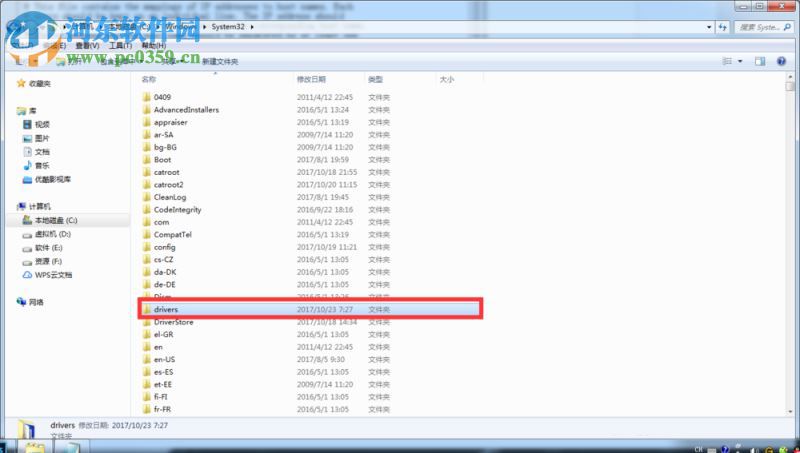This screenshot has width=800, height=453.
Task: Select the CleanLog folder name
Action: point(170,197)
